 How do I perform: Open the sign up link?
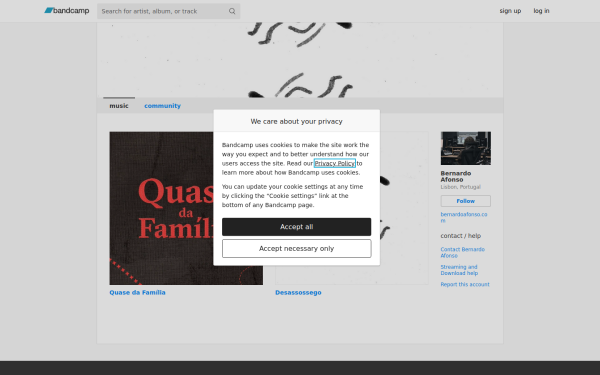tap(510, 11)
